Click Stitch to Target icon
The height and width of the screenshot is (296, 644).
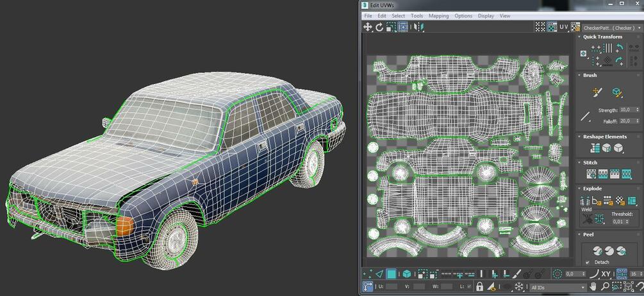(x=591, y=174)
